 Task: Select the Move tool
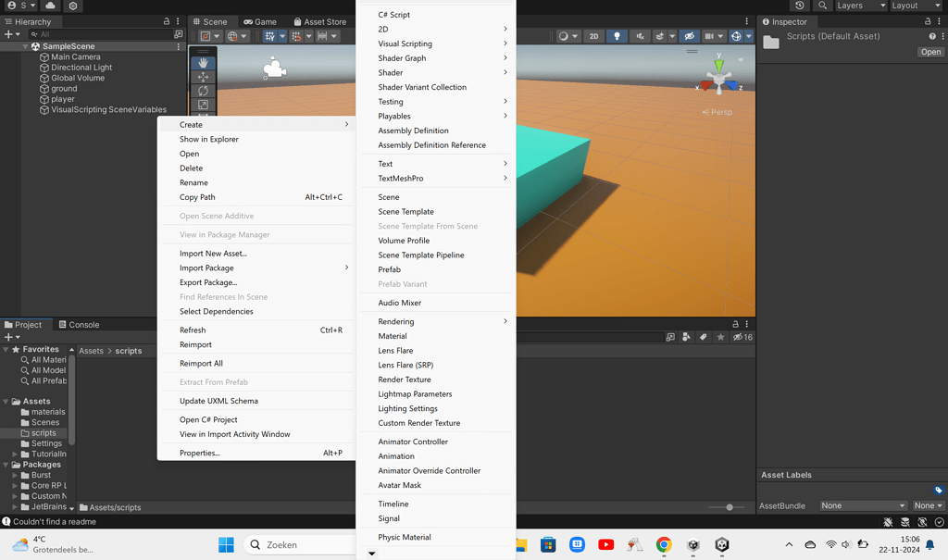tap(205, 78)
